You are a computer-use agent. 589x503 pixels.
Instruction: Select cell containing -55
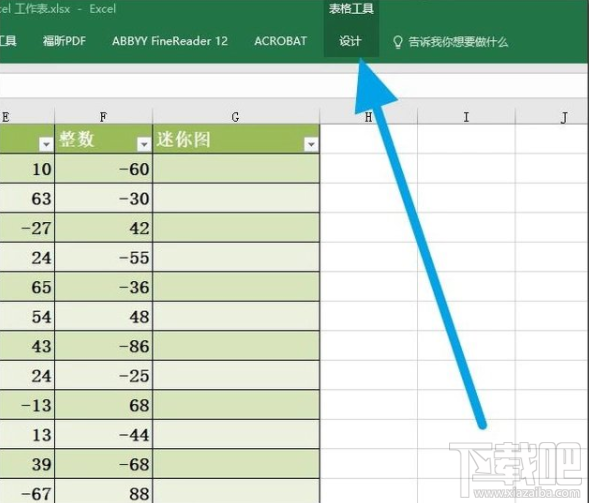tap(104, 257)
